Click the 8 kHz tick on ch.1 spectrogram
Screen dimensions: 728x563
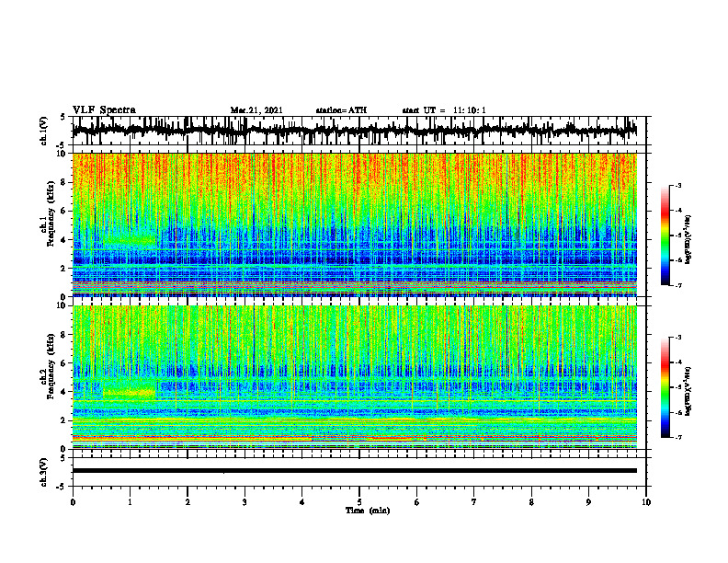tap(64, 182)
